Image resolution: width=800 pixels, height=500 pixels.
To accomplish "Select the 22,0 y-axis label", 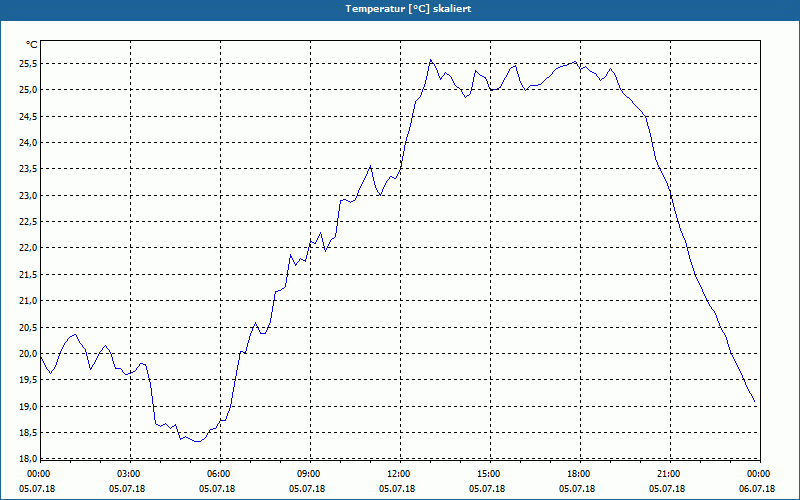I will (x=28, y=248).
